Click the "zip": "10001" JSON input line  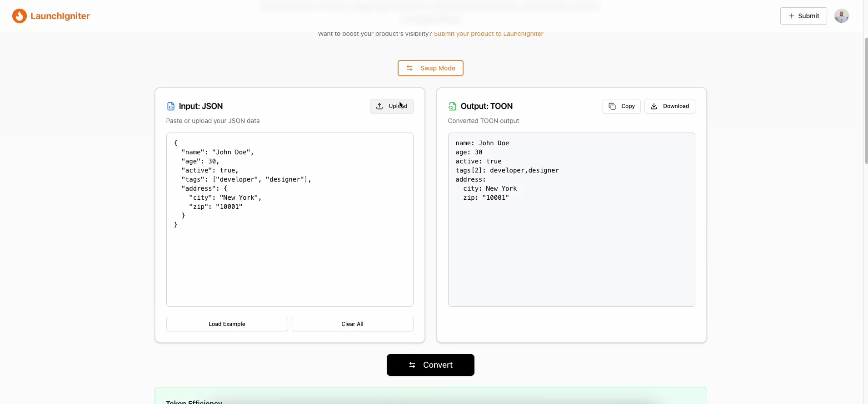pos(216,207)
